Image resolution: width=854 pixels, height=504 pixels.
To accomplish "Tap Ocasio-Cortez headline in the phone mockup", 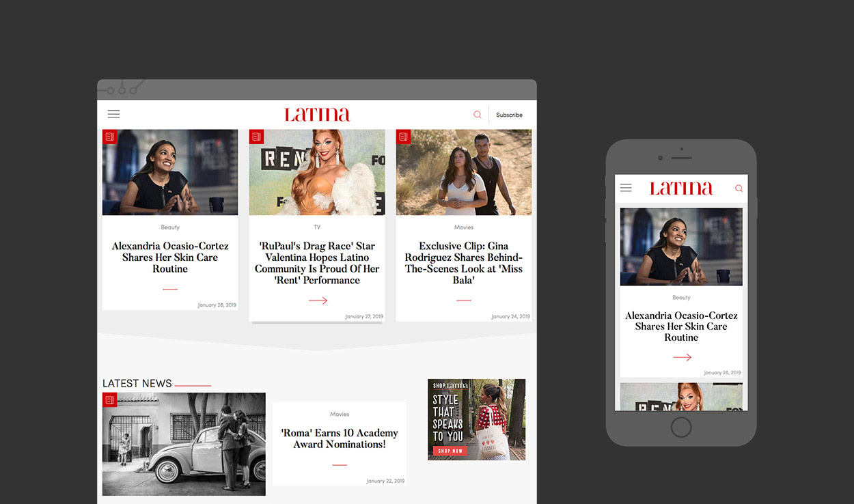I will click(x=681, y=326).
